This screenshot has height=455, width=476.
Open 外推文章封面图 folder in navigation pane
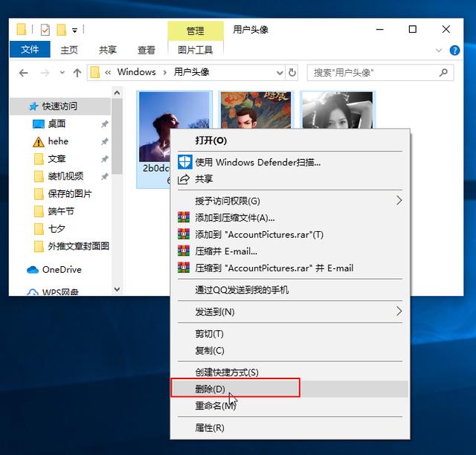pos(78,246)
